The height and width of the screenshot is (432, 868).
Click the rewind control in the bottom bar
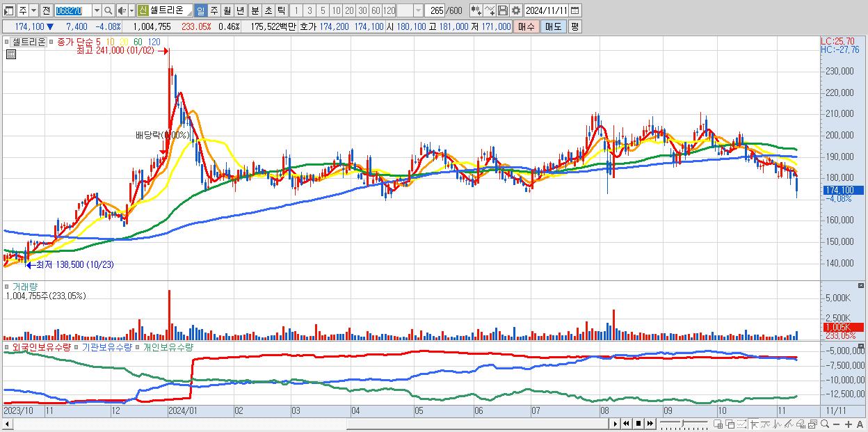coord(626,424)
